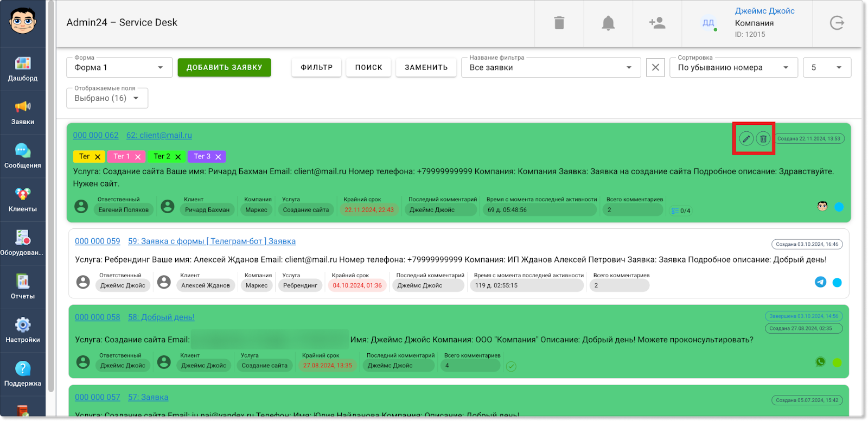Click the Admin24 mascot logo
This screenshot has width=868, height=421.
(x=23, y=21)
